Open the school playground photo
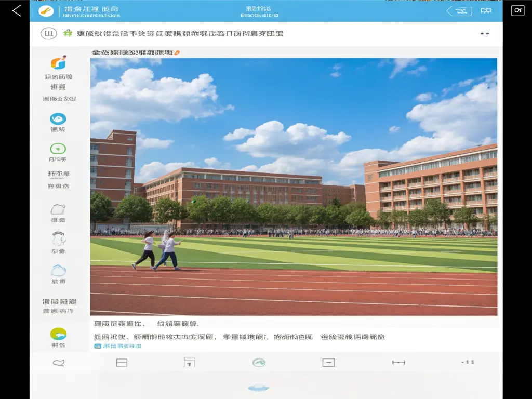The height and width of the screenshot is (399, 532). tap(294, 187)
